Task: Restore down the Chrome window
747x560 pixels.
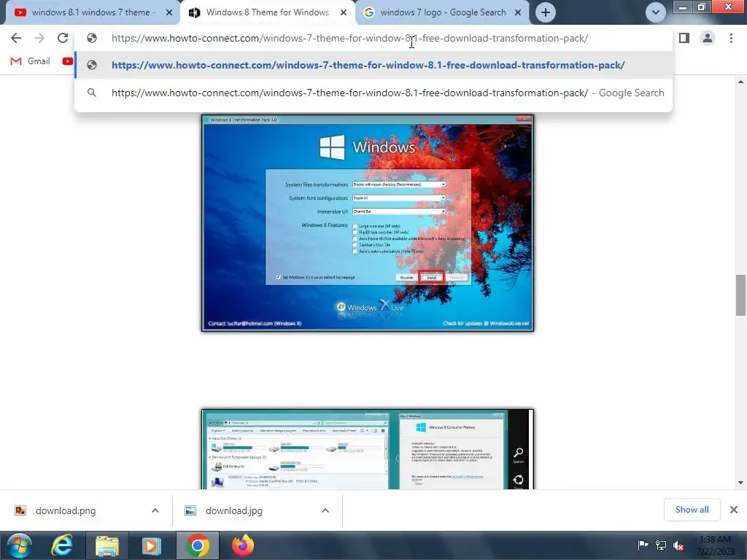Action: [701, 7]
